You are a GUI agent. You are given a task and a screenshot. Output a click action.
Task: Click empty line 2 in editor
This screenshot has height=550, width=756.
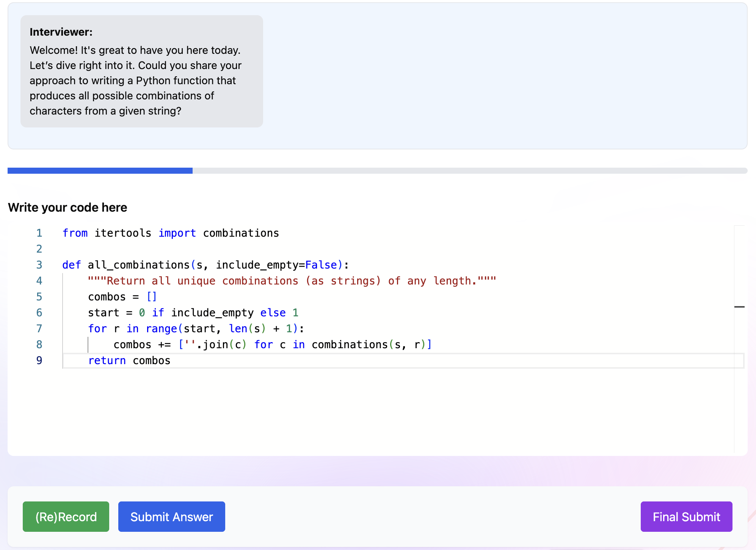pyautogui.click(x=227, y=249)
